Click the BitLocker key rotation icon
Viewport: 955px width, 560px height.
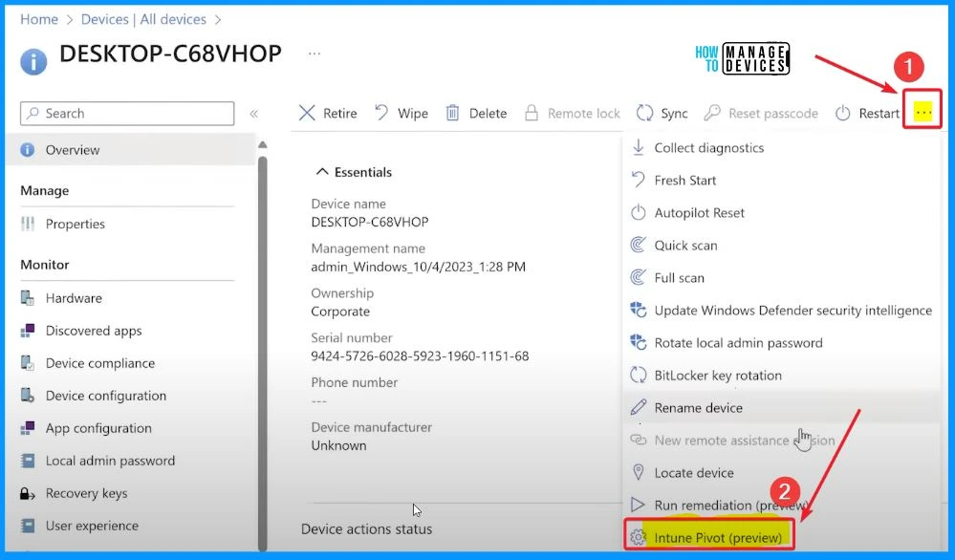(x=638, y=375)
